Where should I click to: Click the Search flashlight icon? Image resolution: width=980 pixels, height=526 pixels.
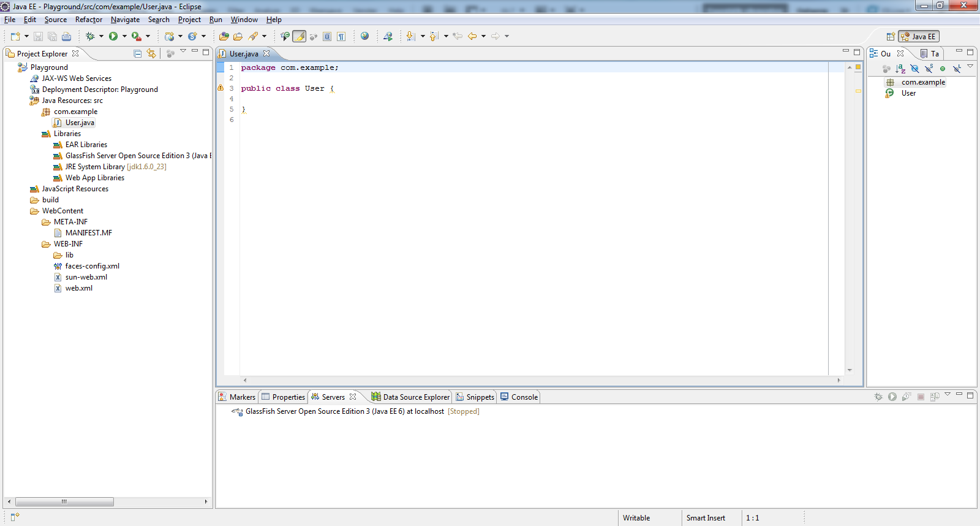pos(253,36)
